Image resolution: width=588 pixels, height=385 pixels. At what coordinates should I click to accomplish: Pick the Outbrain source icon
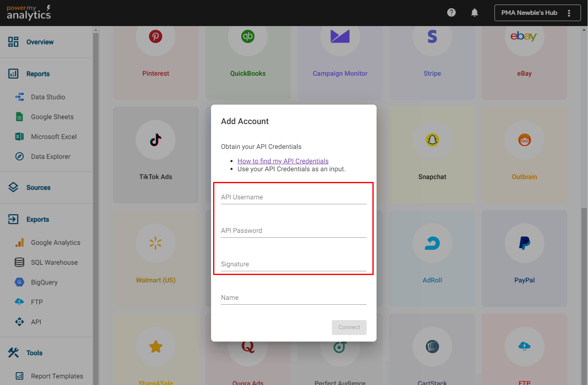click(524, 140)
